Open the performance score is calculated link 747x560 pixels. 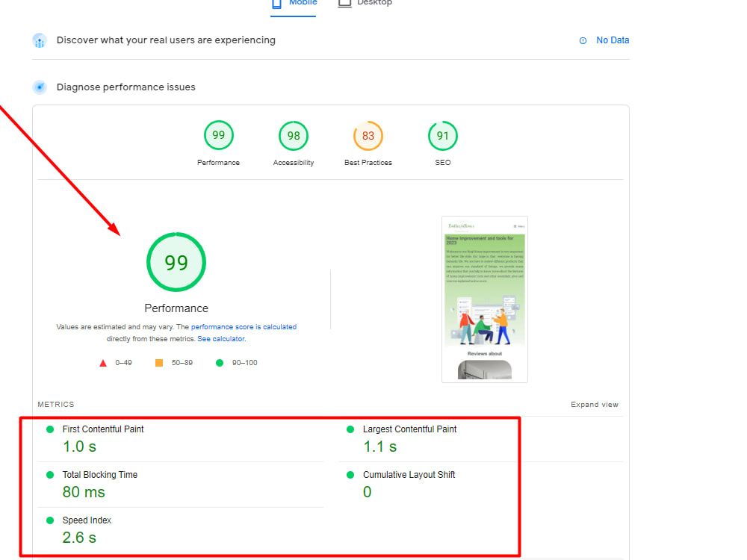pos(244,327)
